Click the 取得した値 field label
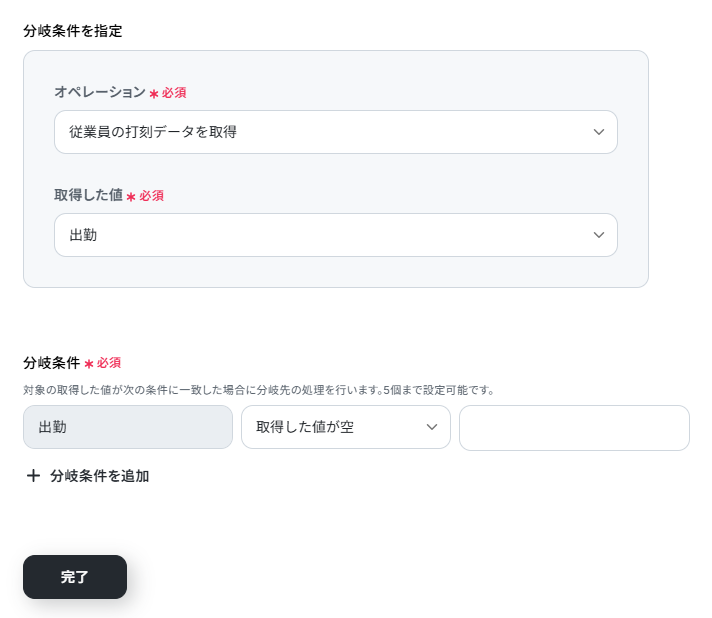Image resolution: width=712 pixels, height=618 pixels. click(89, 195)
